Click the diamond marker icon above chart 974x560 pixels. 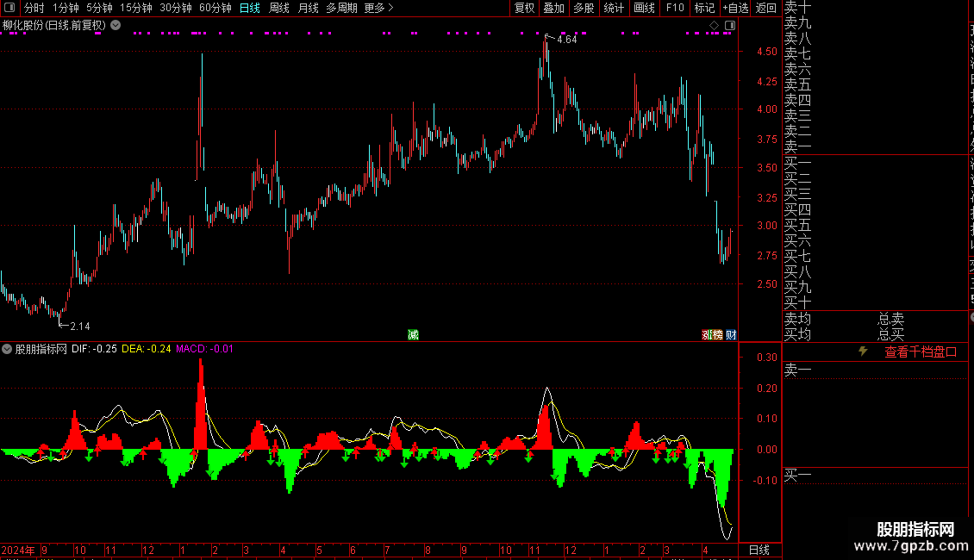714,26
